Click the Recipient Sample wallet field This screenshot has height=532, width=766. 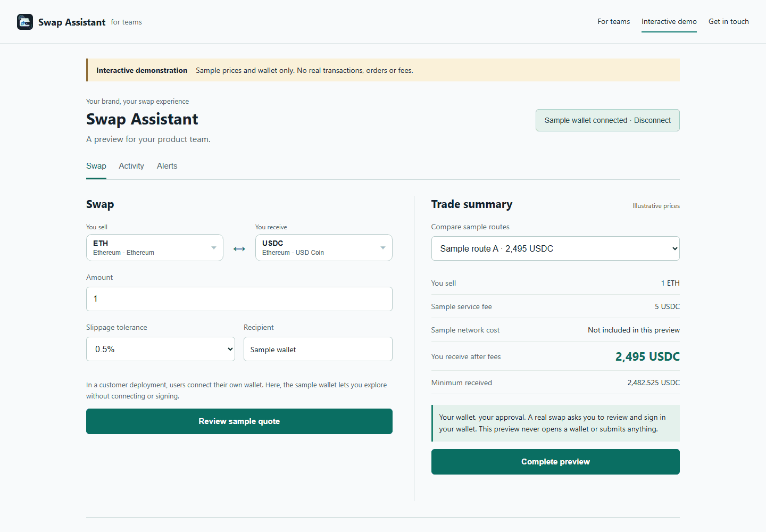tap(318, 349)
